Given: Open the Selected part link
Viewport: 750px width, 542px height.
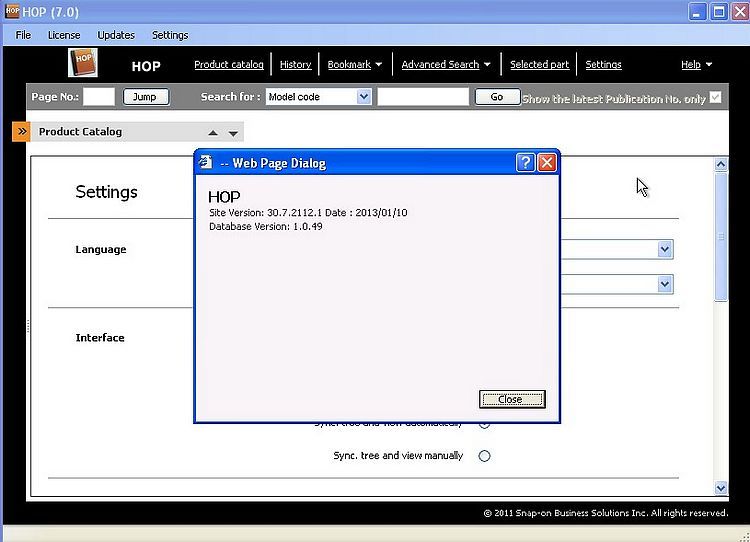Looking at the screenshot, I should (x=539, y=65).
